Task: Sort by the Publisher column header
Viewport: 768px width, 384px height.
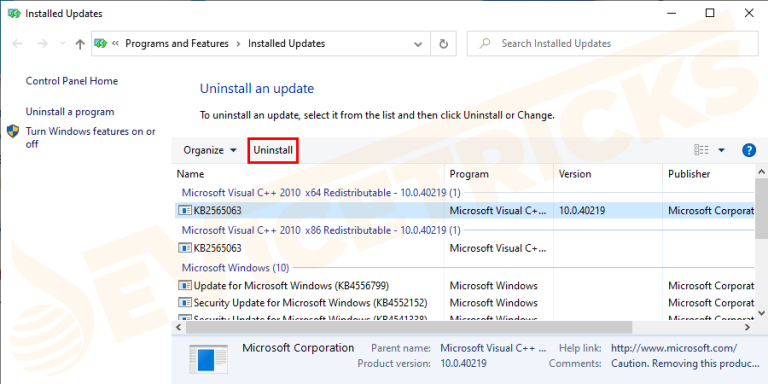Action: click(709, 174)
